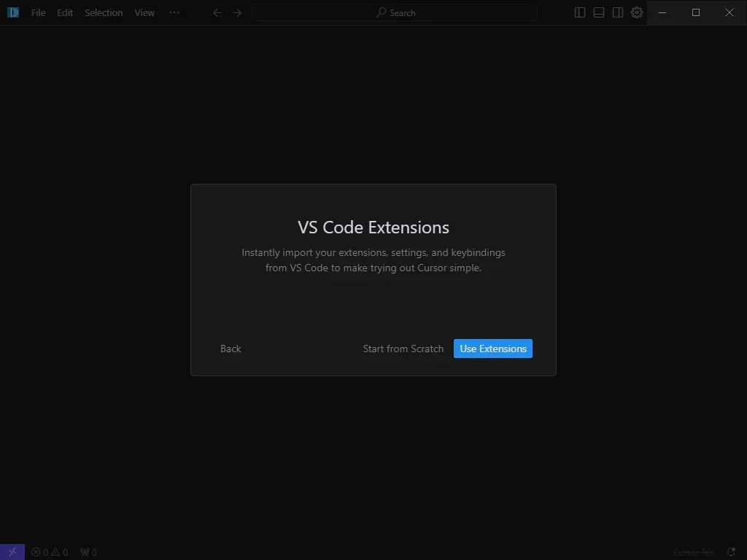Close the Cursor window
747x560 pixels.
(x=729, y=13)
